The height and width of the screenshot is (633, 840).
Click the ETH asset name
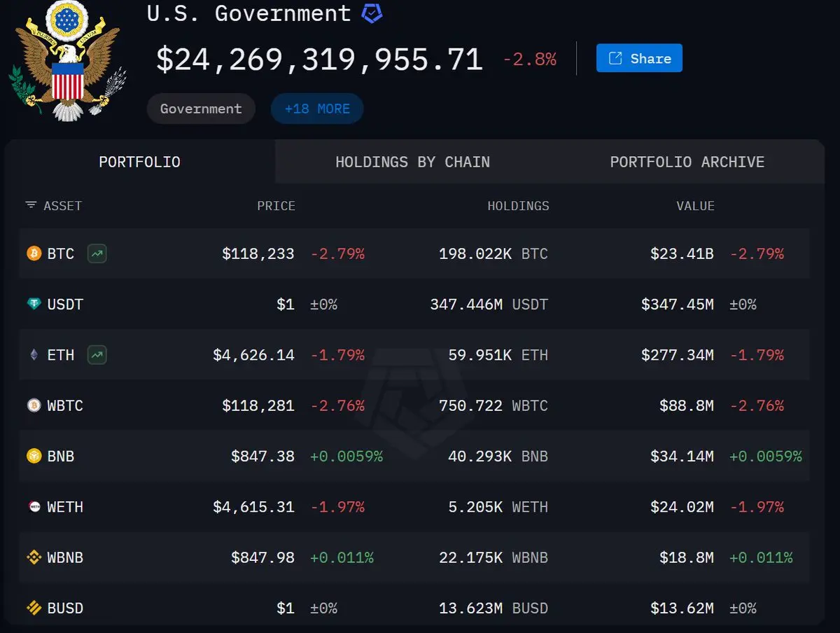pos(61,355)
